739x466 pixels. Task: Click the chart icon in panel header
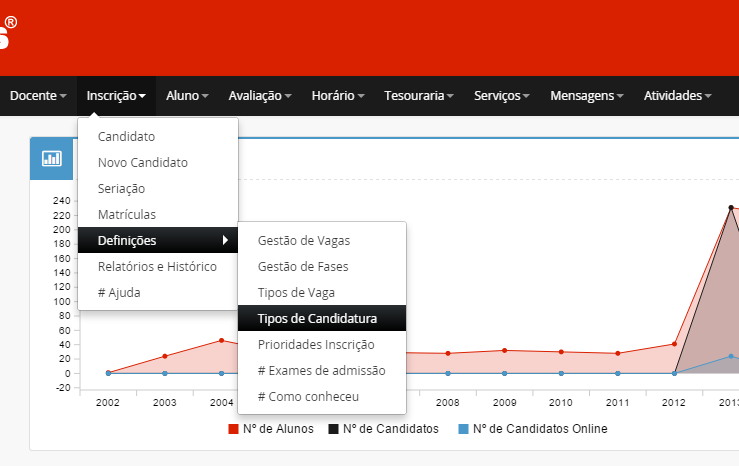click(x=51, y=158)
